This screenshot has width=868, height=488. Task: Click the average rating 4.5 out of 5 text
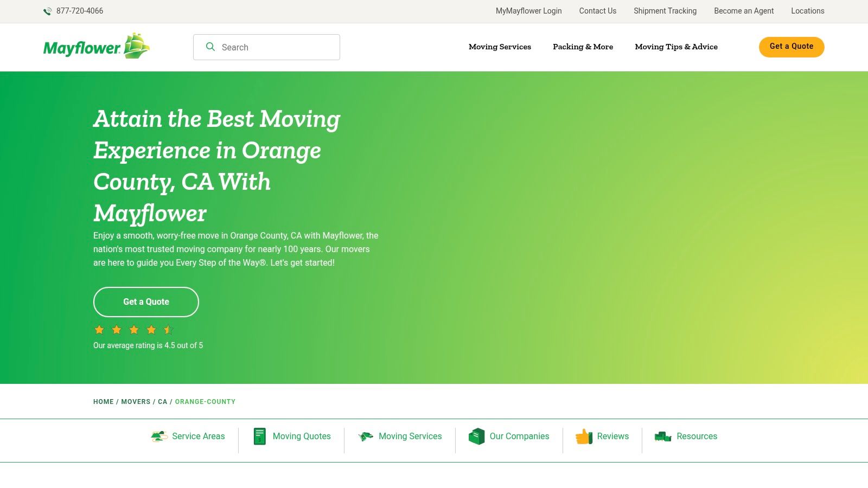click(x=148, y=345)
